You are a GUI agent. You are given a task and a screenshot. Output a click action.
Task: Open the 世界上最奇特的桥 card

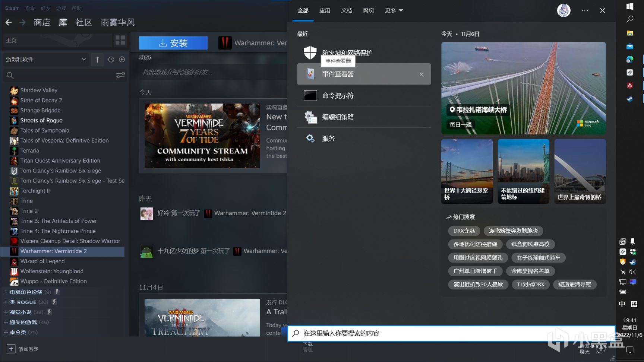tap(580, 171)
